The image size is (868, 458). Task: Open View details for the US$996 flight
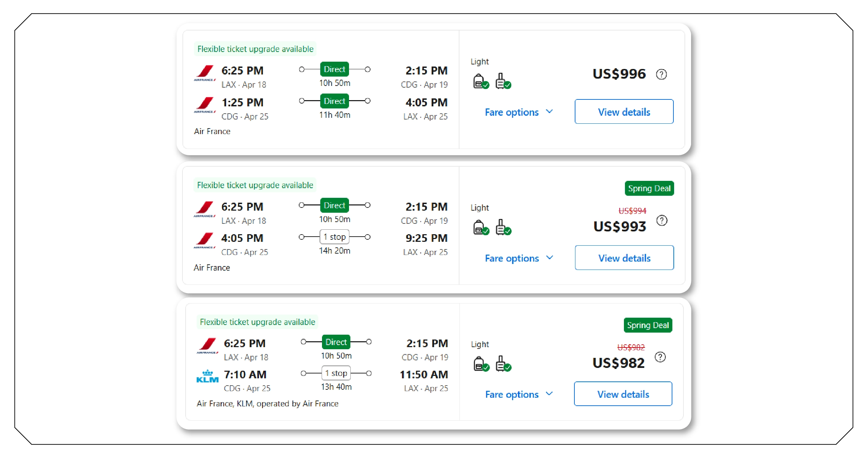[x=624, y=112]
